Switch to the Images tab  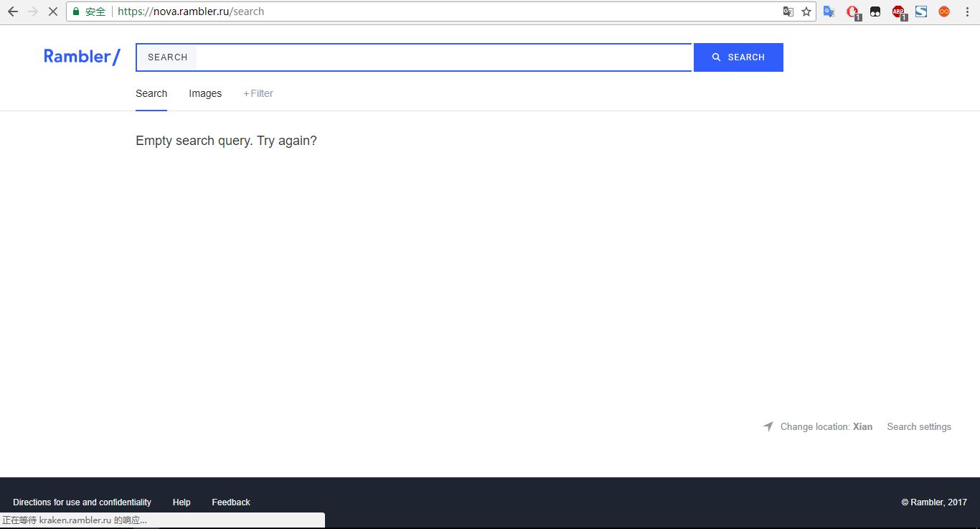click(205, 93)
